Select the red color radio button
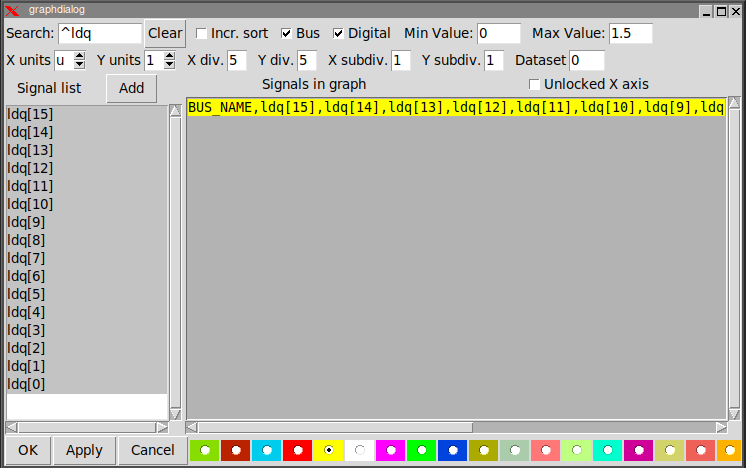Screen dimensions: 746x468 click(298, 450)
